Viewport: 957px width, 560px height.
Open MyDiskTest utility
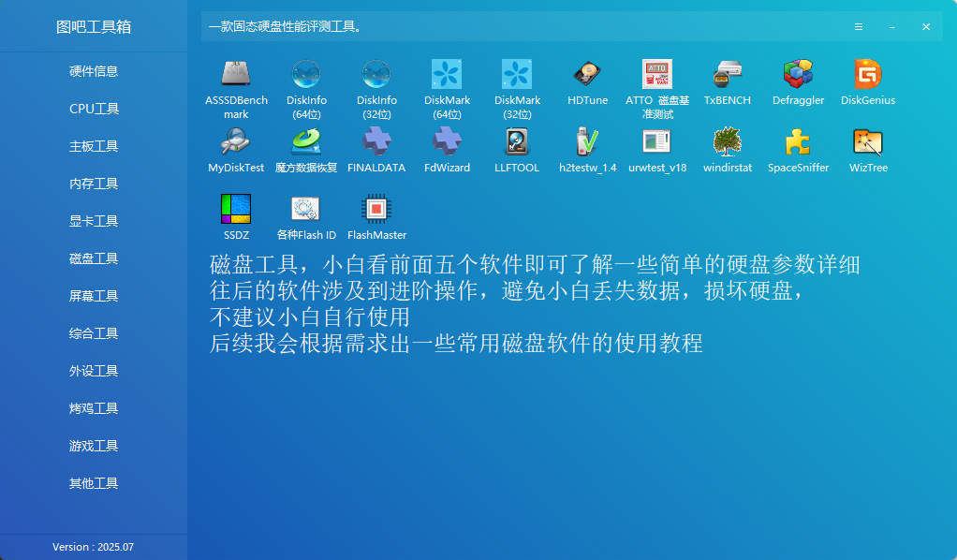pos(236,150)
